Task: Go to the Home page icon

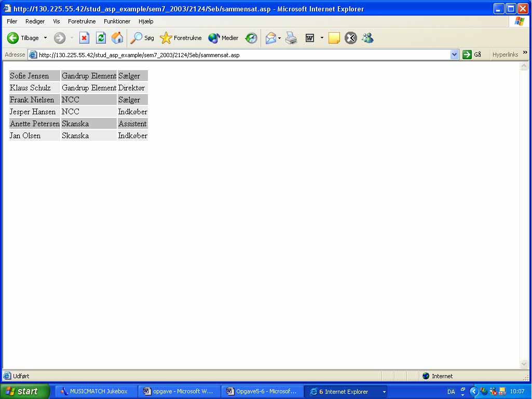Action: pyautogui.click(x=117, y=38)
